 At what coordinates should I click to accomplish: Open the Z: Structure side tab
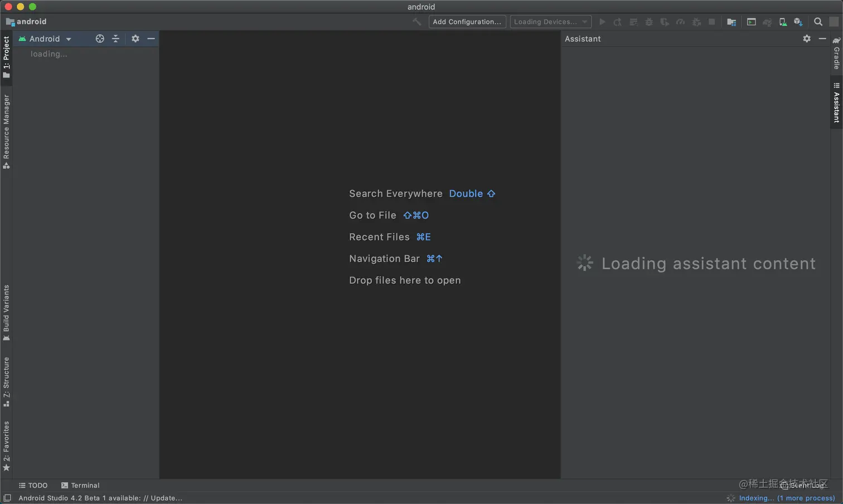(x=6, y=382)
